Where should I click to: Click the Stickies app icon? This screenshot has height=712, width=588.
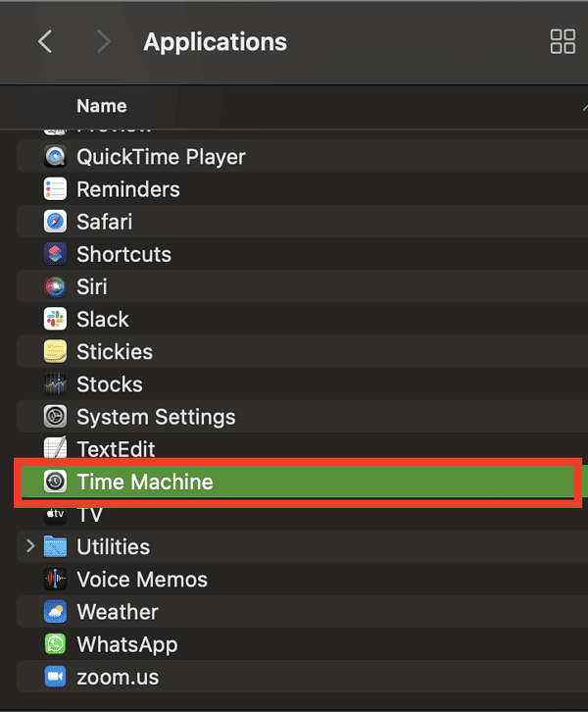pos(56,351)
